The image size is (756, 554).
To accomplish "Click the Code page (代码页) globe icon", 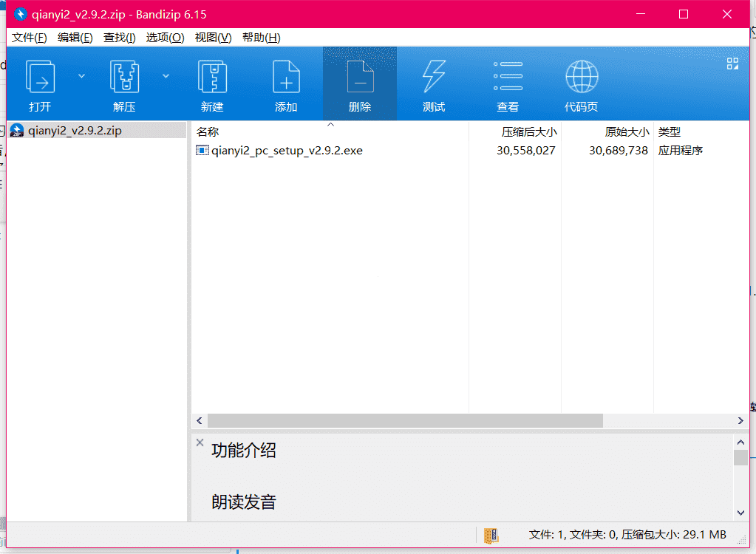I will 582,76.
